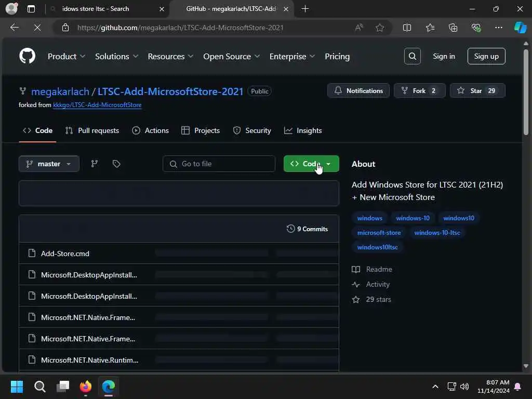Click the Read aloud icon in address bar
This screenshot has height=399, width=532.
[x=359, y=28]
